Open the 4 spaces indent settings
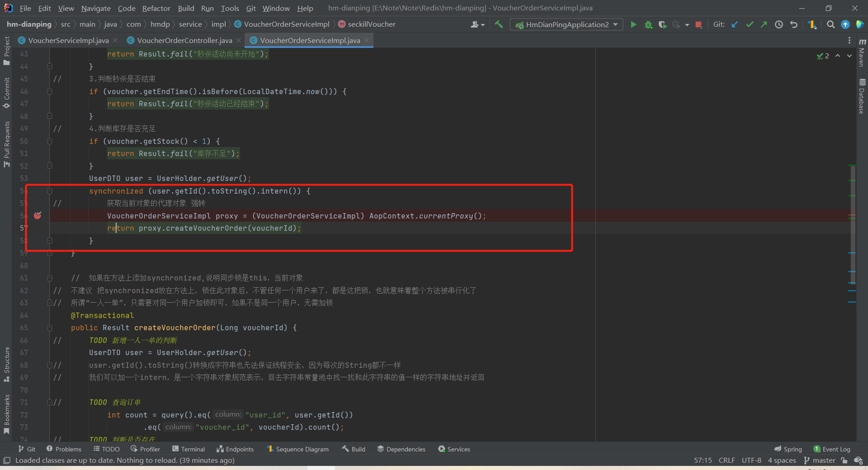 [x=782, y=460]
